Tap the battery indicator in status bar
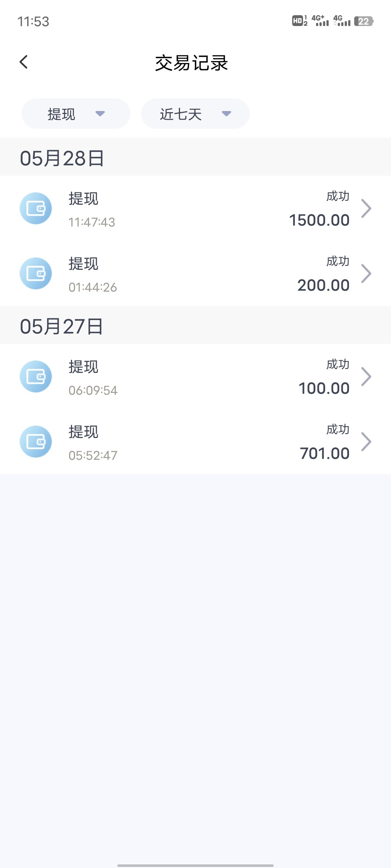This screenshot has width=391, height=868. pyautogui.click(x=363, y=21)
